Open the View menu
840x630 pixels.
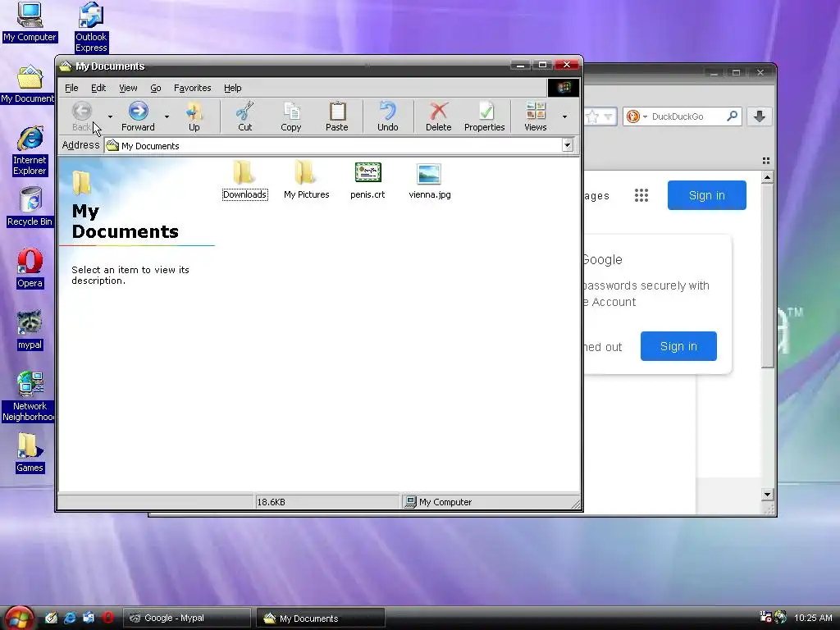click(128, 88)
